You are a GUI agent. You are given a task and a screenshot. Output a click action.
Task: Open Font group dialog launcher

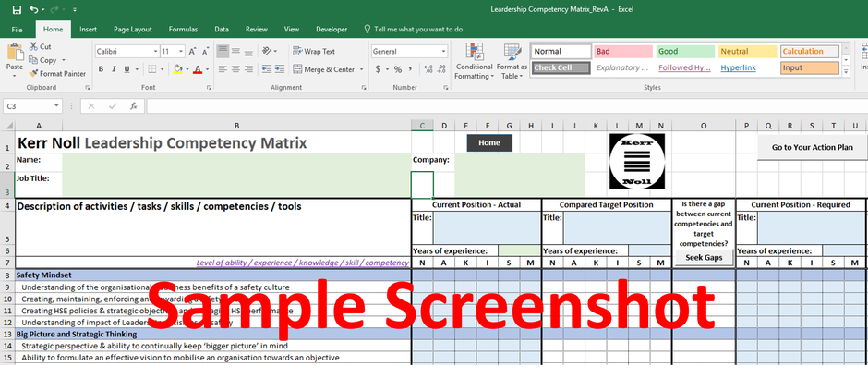point(209,88)
